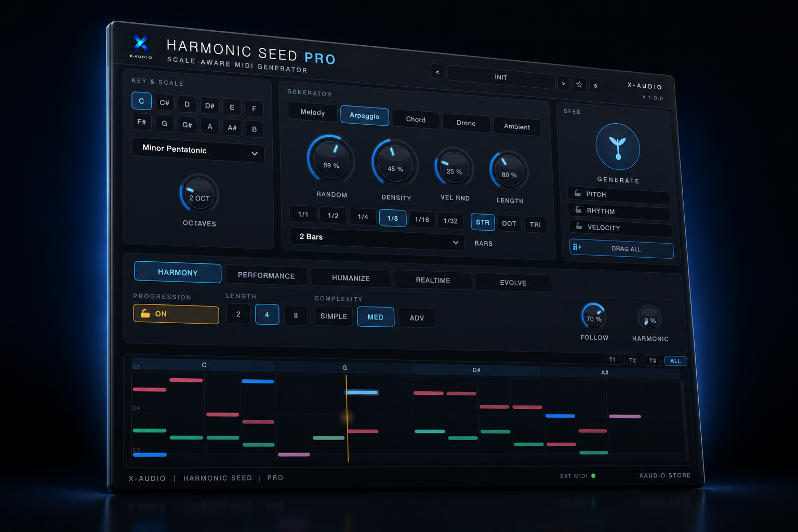This screenshot has width=798, height=532.
Task: Show track T1 in piano roll
Action: click(x=613, y=360)
